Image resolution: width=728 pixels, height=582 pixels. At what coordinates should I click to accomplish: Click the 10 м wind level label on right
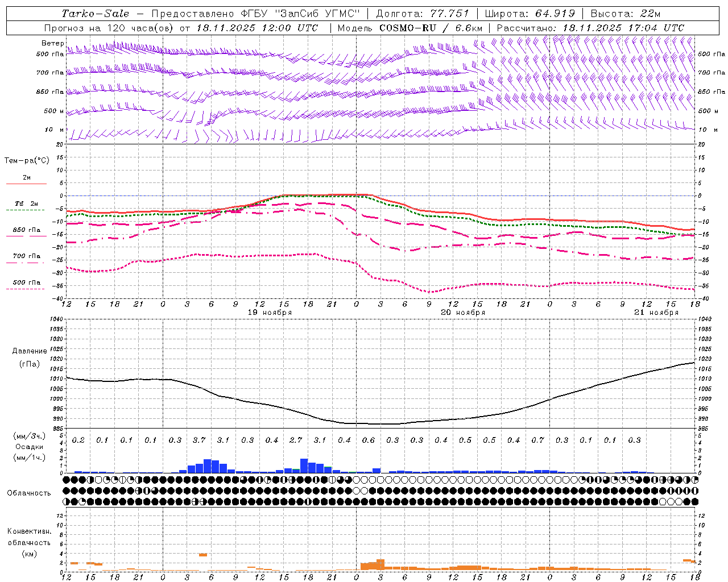(x=708, y=130)
